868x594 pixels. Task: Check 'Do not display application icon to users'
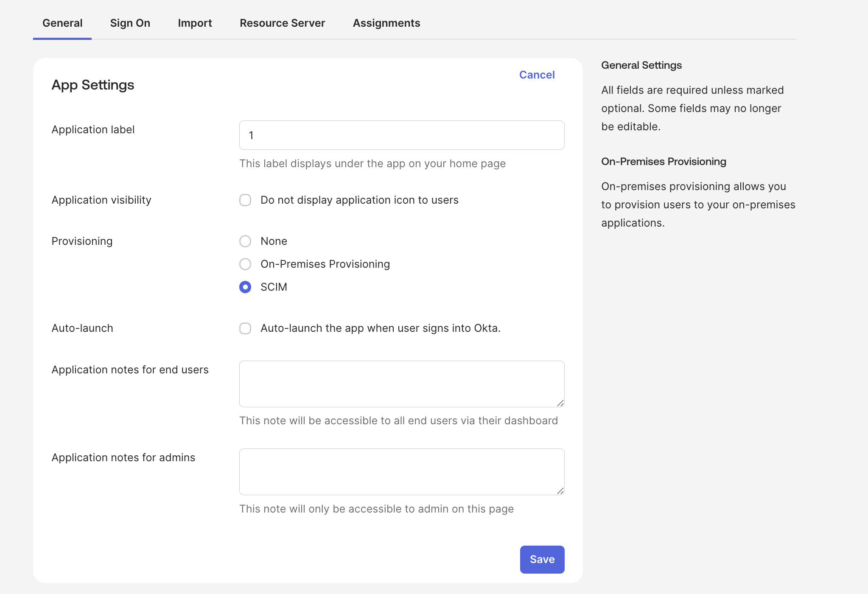point(245,200)
